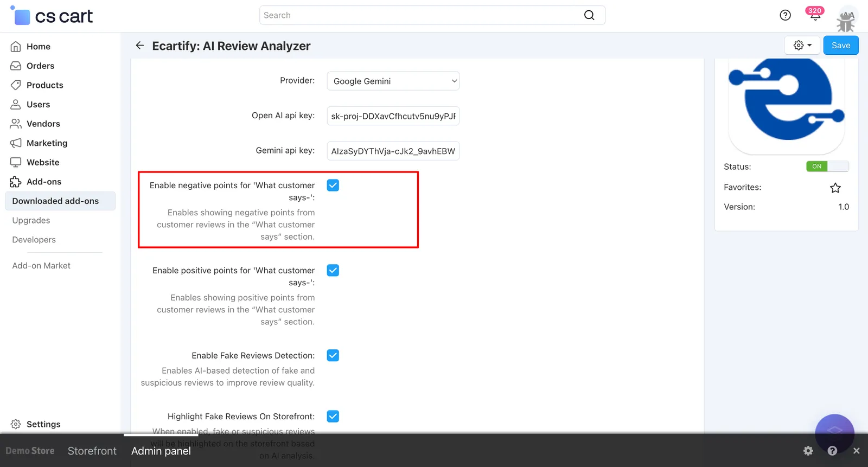Open Vendors menu in sidebar
This screenshot has height=467, width=868.
tap(43, 124)
